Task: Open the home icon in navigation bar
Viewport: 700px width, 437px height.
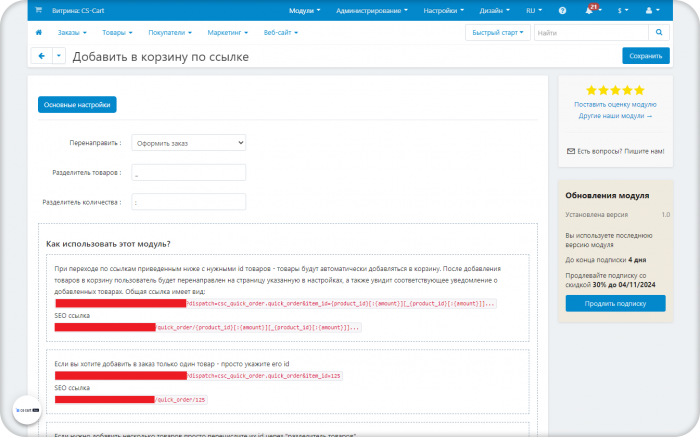Action: (39, 32)
